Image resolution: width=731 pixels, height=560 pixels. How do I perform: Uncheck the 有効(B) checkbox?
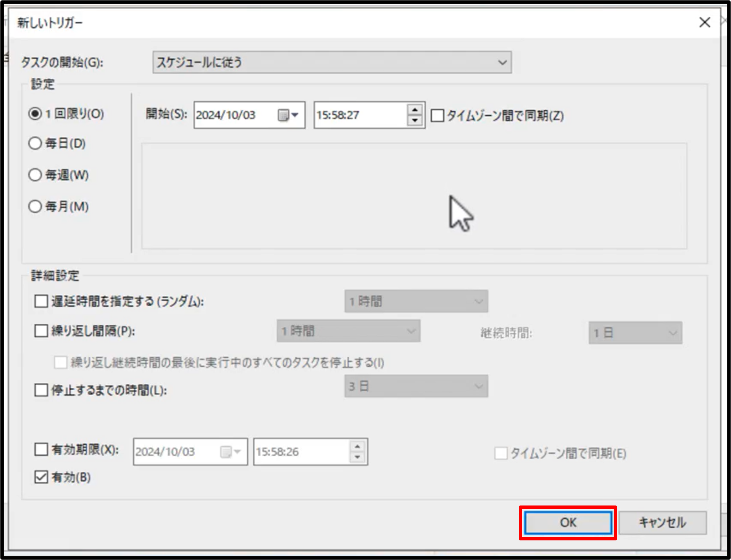point(41,477)
